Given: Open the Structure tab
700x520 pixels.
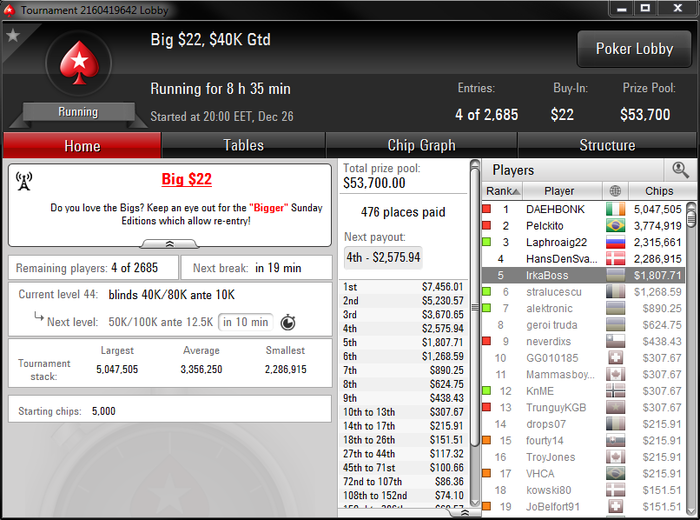Looking at the screenshot, I should click(607, 145).
